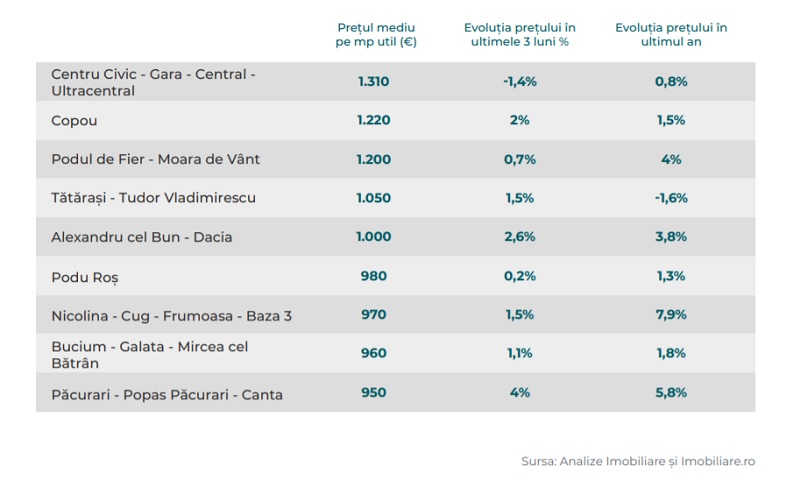Select Nicolina - Cug - Frumoasa - Baza 3
The width and height of the screenshot is (800, 500).
171,316
